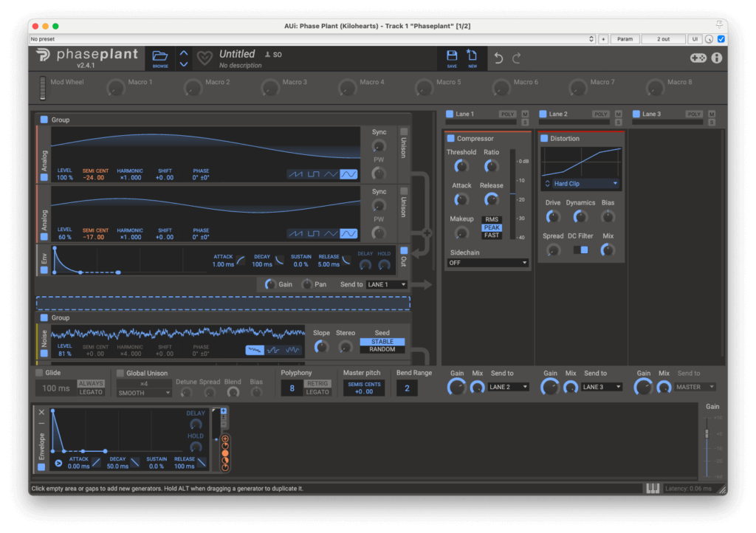
Task: Open the on-screen keyboard icon in status bar
Action: (x=653, y=488)
